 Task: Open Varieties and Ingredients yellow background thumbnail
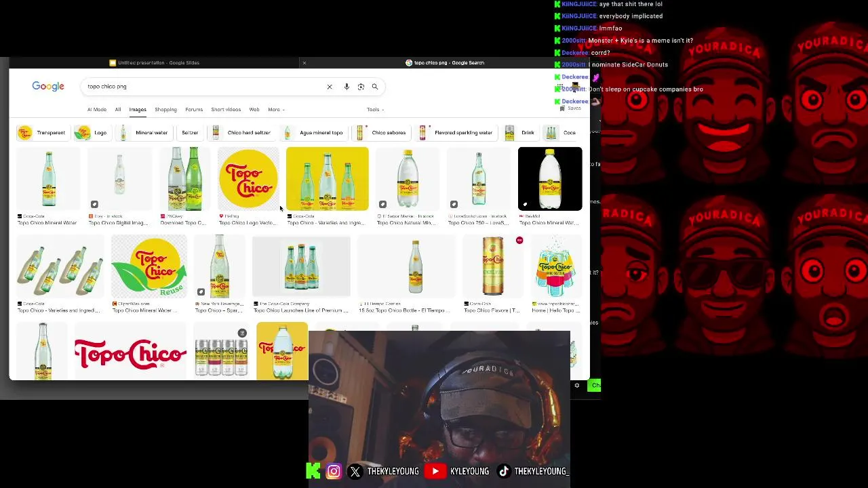(x=328, y=179)
